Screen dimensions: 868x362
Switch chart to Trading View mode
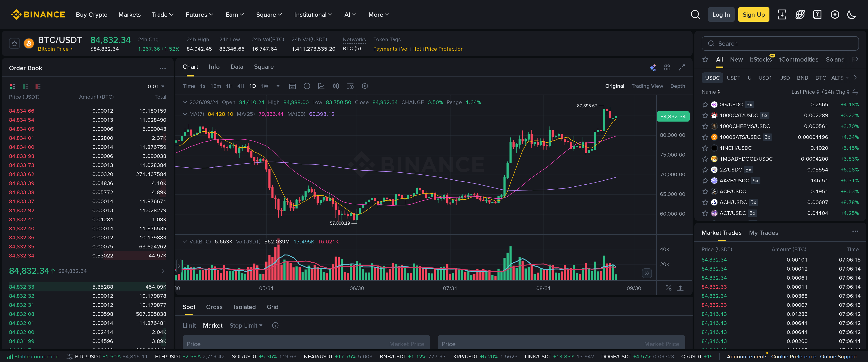click(x=647, y=86)
